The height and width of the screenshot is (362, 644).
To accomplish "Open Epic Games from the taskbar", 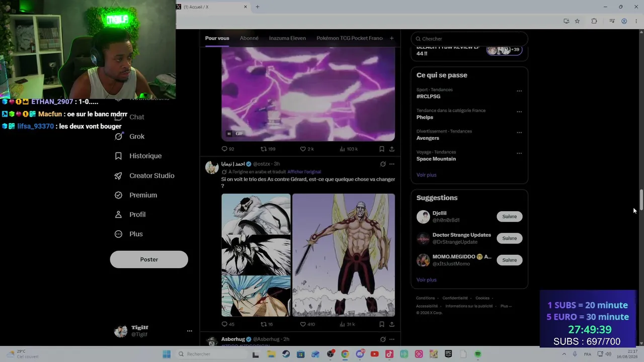I will (448, 354).
